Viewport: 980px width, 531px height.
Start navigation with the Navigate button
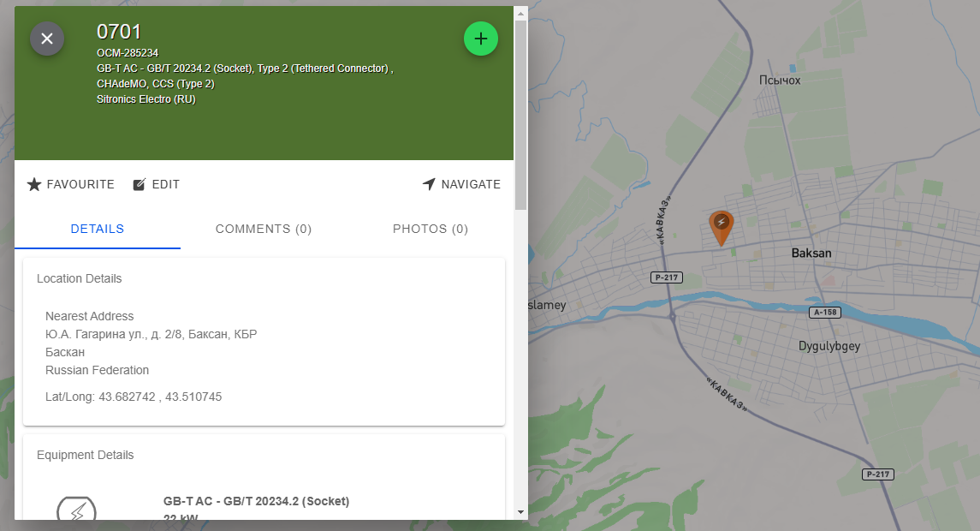click(461, 184)
